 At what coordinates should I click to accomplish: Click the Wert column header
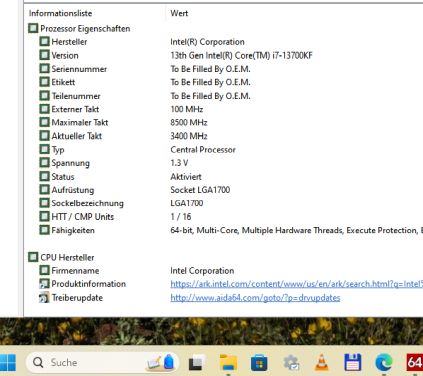pos(179,13)
